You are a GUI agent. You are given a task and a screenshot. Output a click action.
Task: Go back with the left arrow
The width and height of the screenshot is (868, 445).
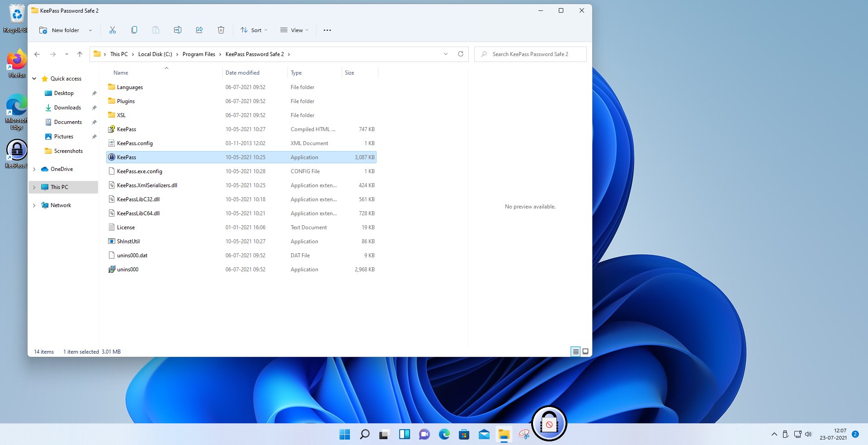coord(37,54)
